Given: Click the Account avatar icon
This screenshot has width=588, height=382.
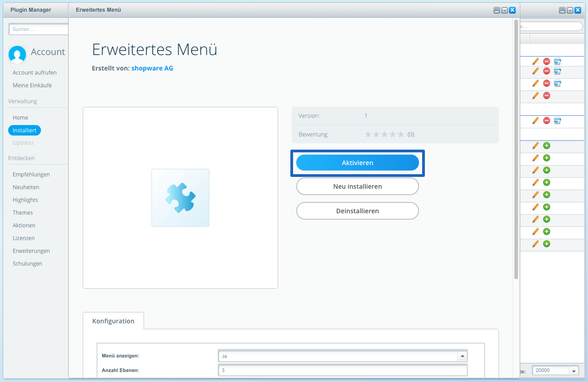Looking at the screenshot, I should coord(17,55).
